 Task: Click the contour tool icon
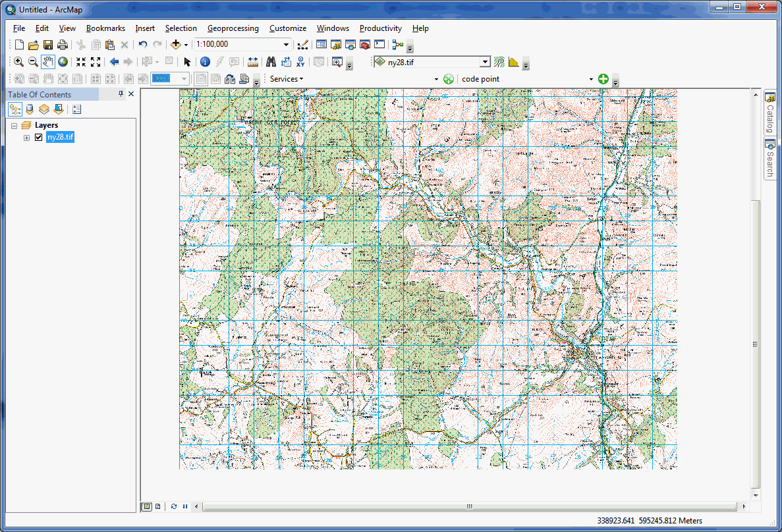tap(499, 62)
